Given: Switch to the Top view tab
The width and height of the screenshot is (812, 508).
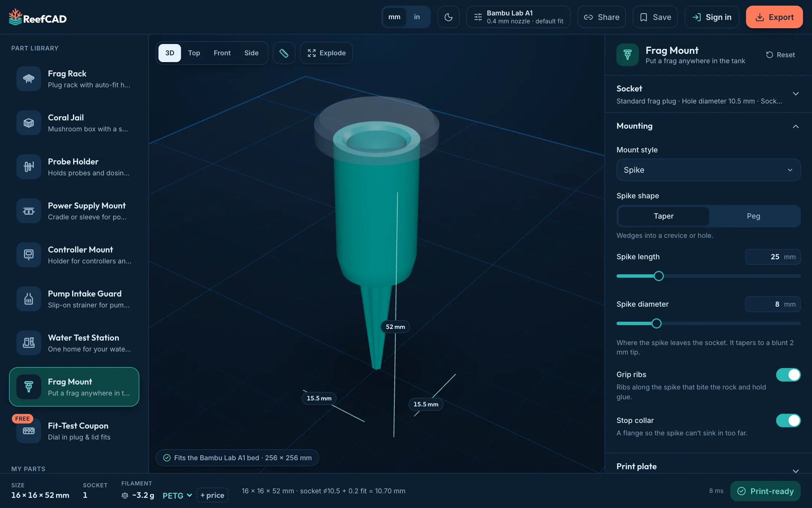Looking at the screenshot, I should pos(194,53).
